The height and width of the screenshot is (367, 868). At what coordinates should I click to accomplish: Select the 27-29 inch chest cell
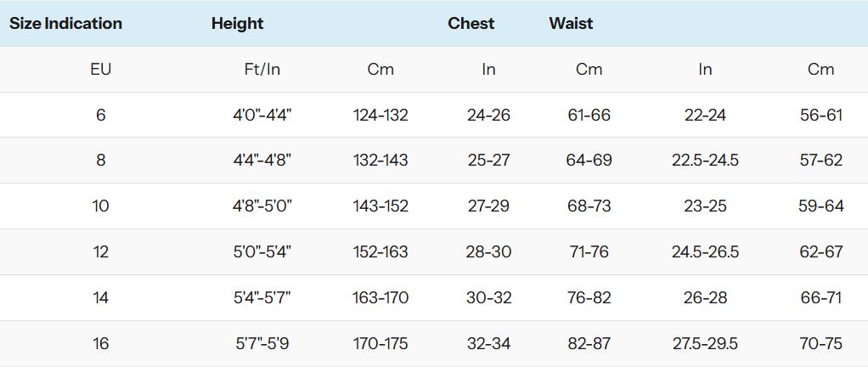click(488, 206)
